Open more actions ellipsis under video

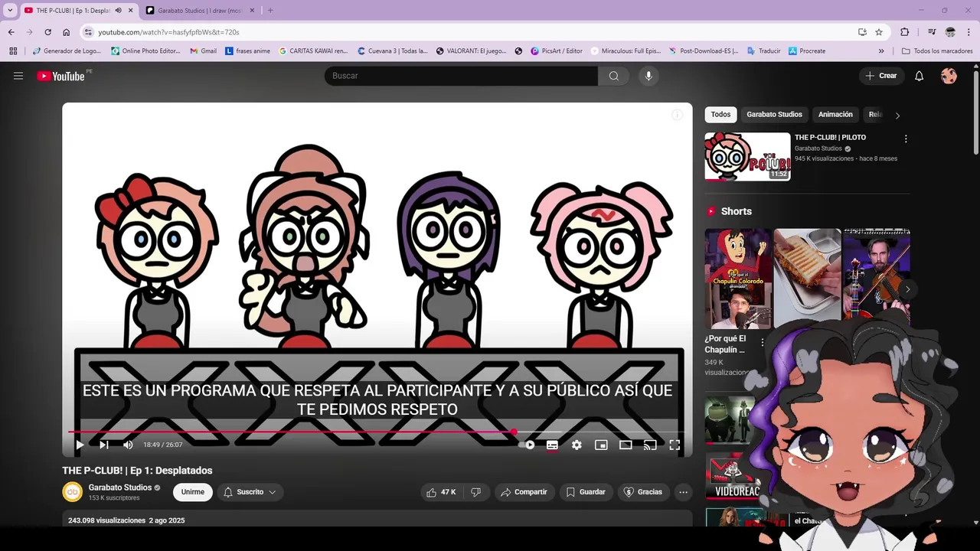(683, 492)
